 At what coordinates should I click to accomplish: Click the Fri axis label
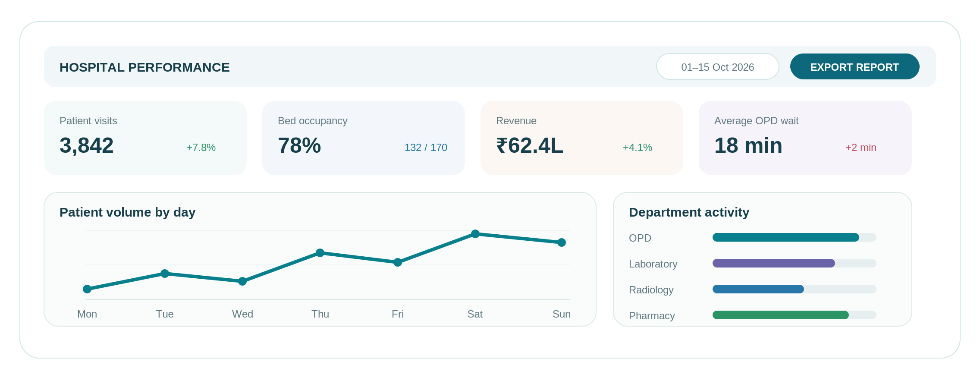[398, 314]
